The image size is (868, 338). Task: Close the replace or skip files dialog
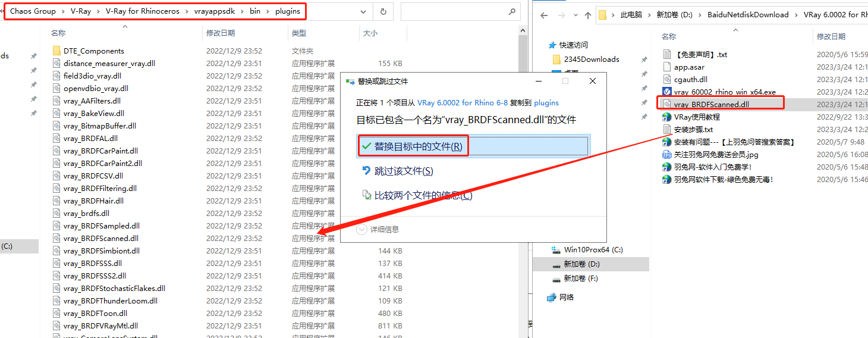pyautogui.click(x=593, y=81)
